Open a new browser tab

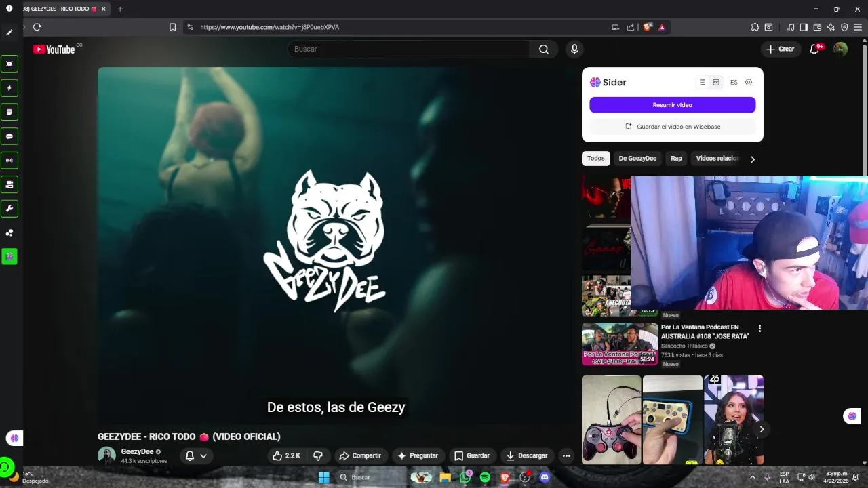click(120, 9)
